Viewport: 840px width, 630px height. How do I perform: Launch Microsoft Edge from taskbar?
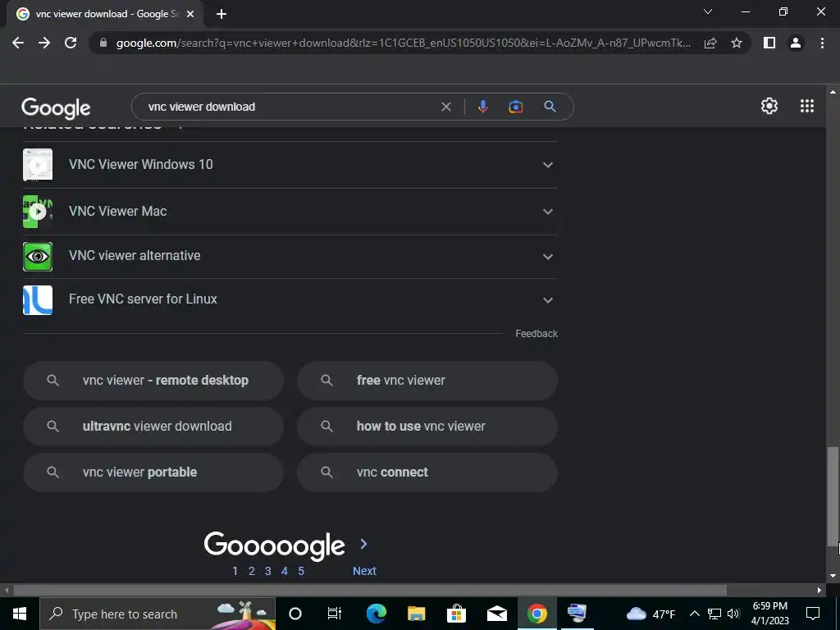pos(376,614)
